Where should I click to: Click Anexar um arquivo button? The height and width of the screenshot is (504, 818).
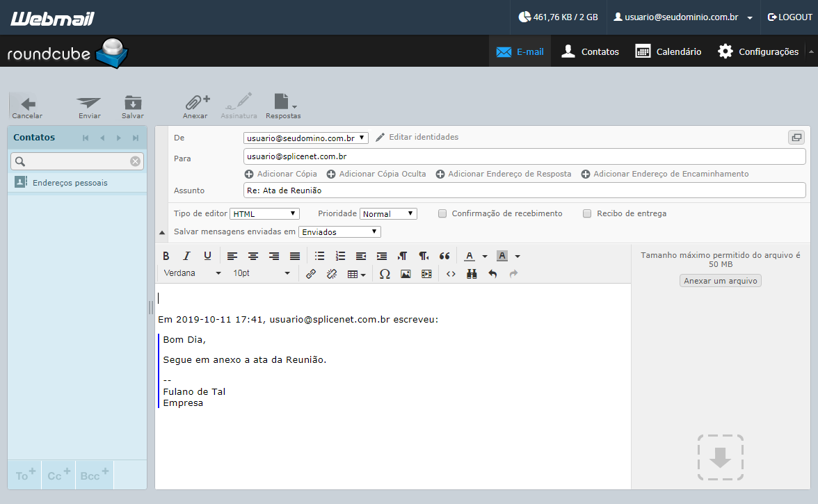point(721,281)
